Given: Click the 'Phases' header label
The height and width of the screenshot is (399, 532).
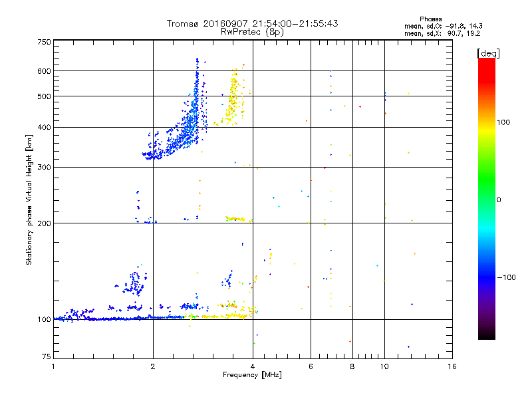Looking at the screenshot, I should pos(430,19).
